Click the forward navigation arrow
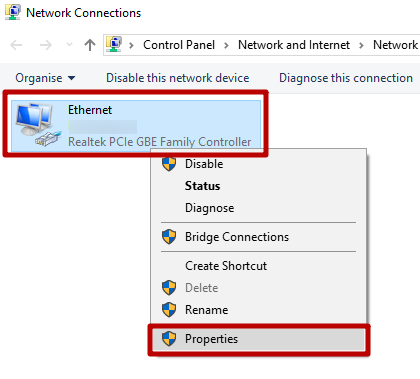 [46, 45]
